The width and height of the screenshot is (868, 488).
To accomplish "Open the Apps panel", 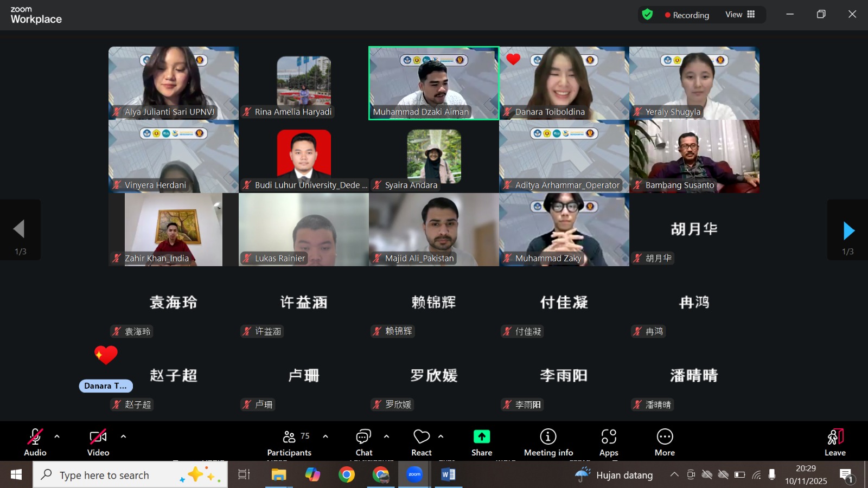I will [x=608, y=442].
